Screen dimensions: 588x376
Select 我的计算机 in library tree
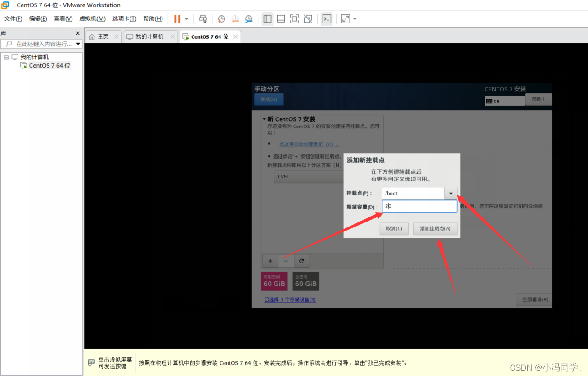pos(34,57)
